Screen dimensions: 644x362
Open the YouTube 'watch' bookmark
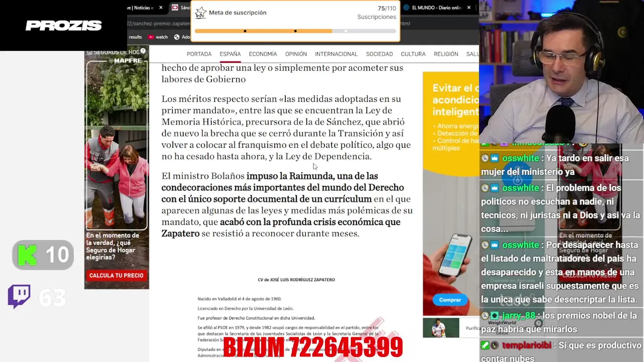[x=158, y=37]
